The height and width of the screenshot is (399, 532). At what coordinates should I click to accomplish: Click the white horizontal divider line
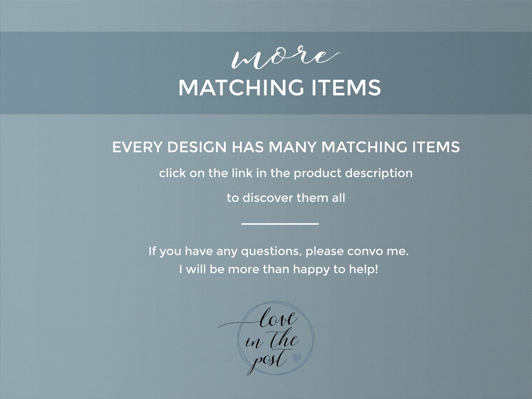[280, 224]
